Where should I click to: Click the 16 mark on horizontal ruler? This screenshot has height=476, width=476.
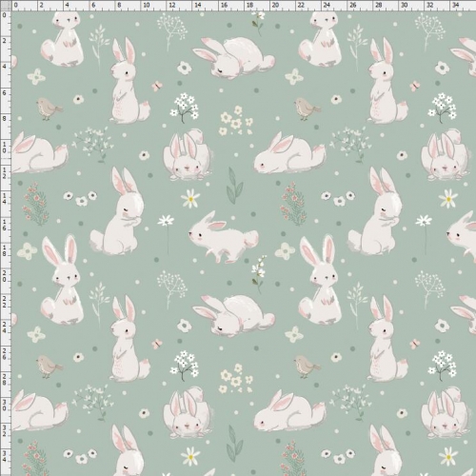point(224,6)
